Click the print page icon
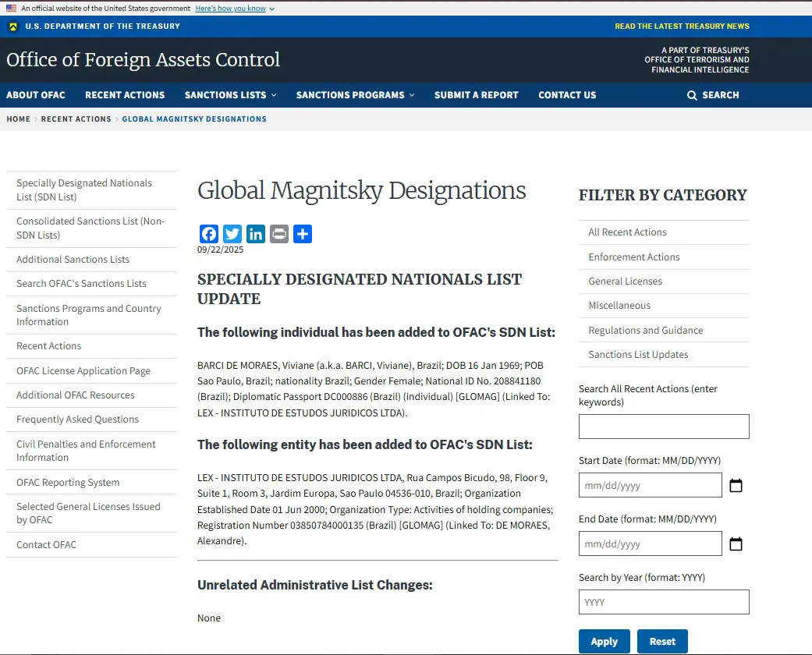812x655 pixels. [x=279, y=234]
